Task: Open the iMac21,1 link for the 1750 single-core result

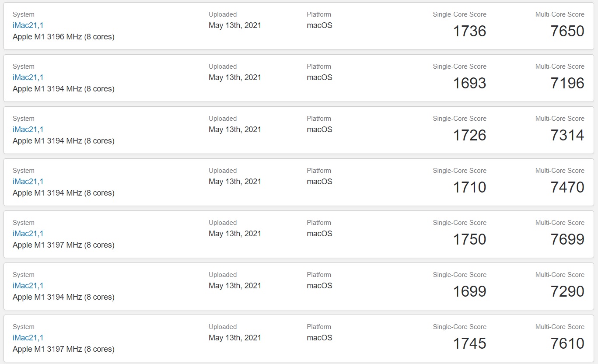Action: [x=28, y=234]
